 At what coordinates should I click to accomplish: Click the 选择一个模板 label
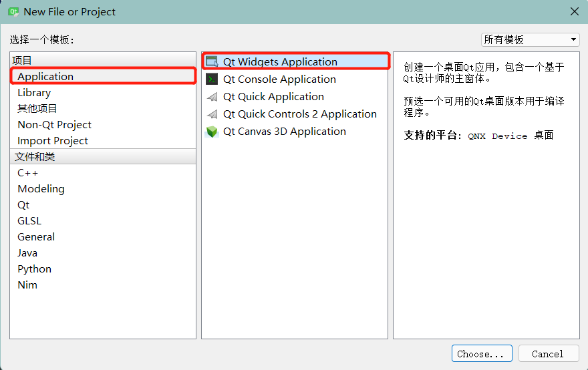pos(42,39)
